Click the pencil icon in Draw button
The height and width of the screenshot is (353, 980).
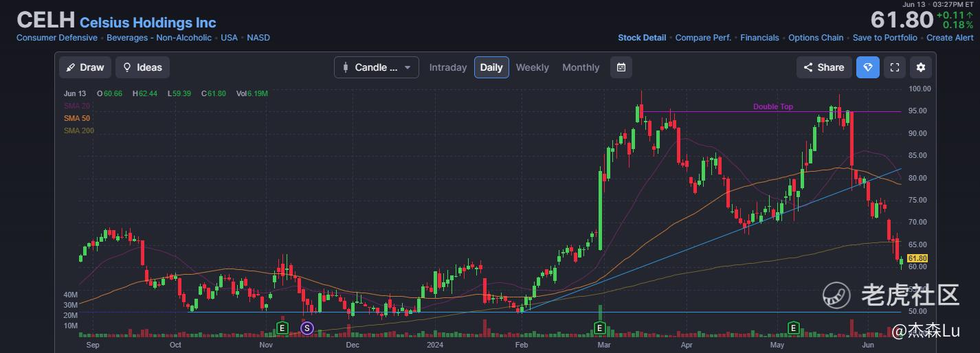click(71, 67)
